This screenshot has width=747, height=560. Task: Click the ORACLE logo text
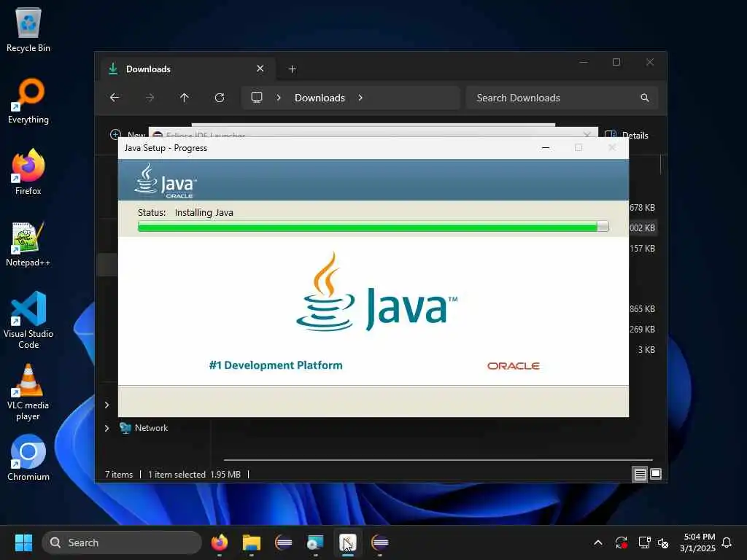click(x=513, y=366)
